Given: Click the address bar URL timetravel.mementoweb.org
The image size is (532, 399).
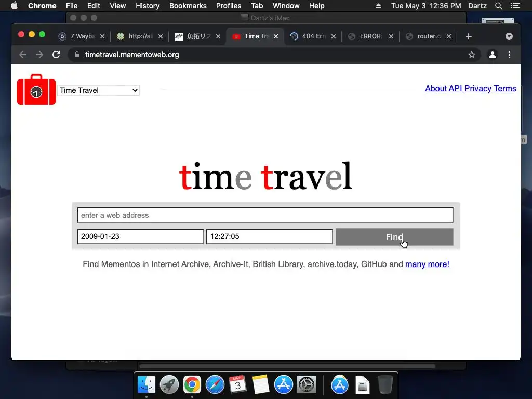Looking at the screenshot, I should 132,55.
